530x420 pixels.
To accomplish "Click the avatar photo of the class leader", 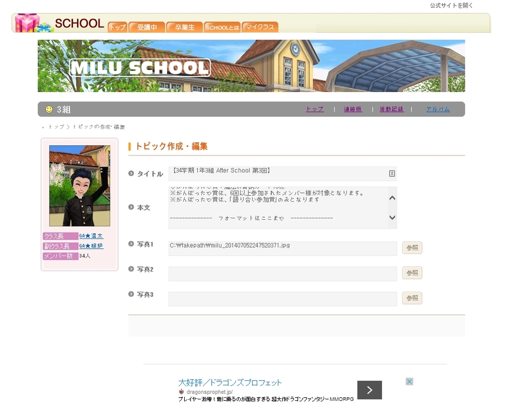I will (80, 186).
